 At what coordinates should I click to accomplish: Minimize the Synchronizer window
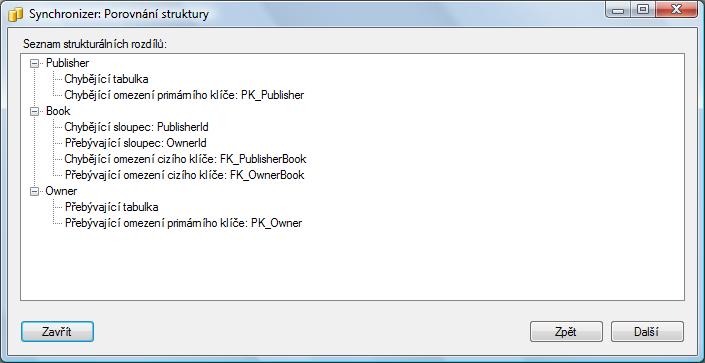tap(620, 9)
